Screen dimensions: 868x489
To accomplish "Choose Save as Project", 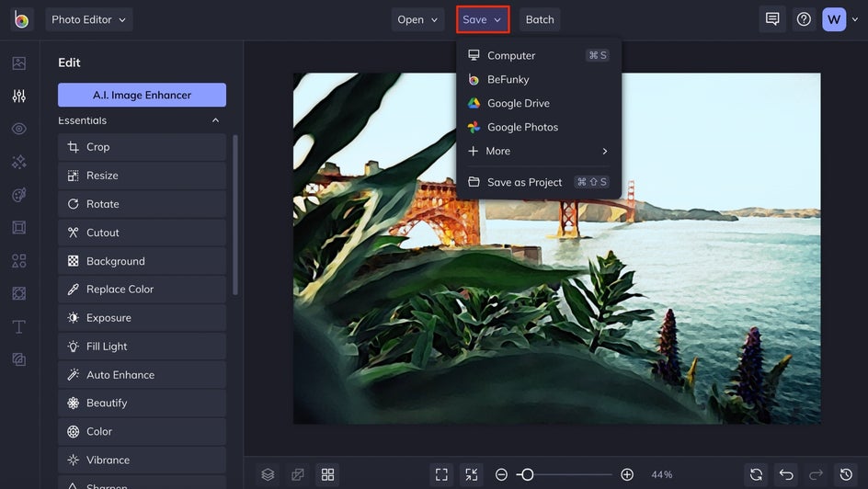I will coord(538,182).
